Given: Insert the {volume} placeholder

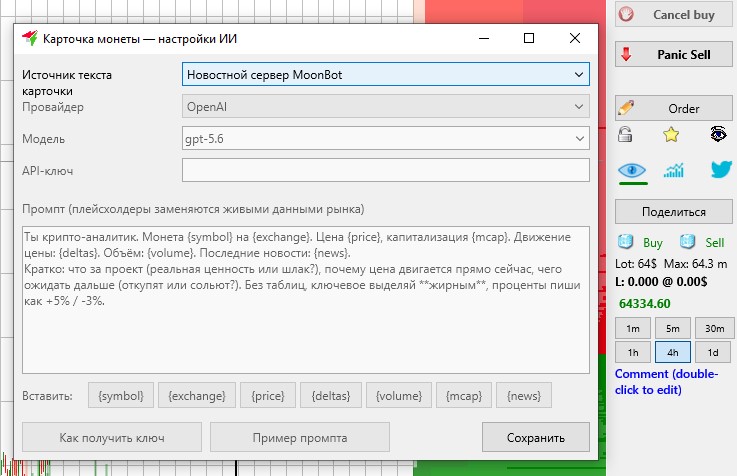Looking at the screenshot, I should pos(399,396).
